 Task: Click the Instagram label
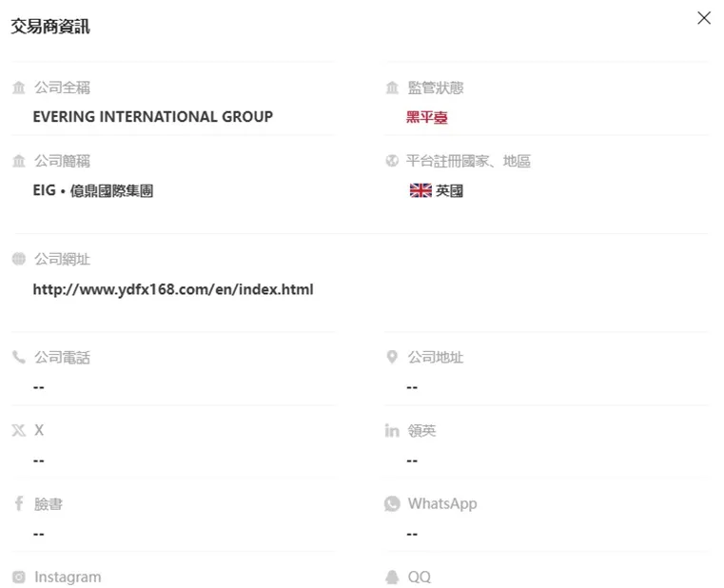coord(68,578)
